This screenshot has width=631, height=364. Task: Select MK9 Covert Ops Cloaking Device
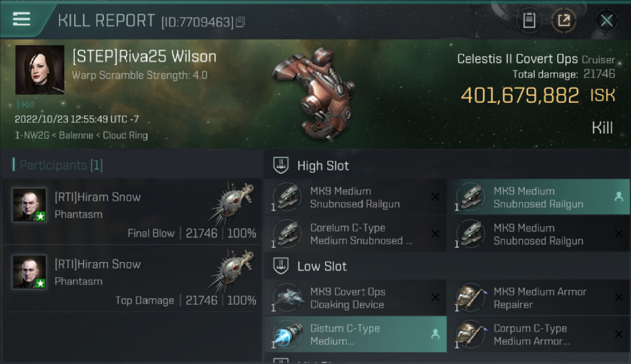(355, 298)
